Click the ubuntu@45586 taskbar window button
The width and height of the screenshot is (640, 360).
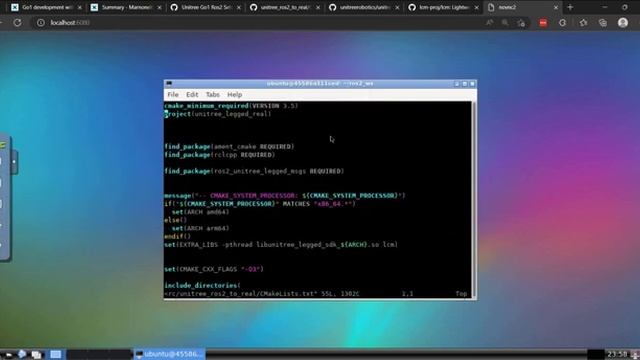click(169, 354)
